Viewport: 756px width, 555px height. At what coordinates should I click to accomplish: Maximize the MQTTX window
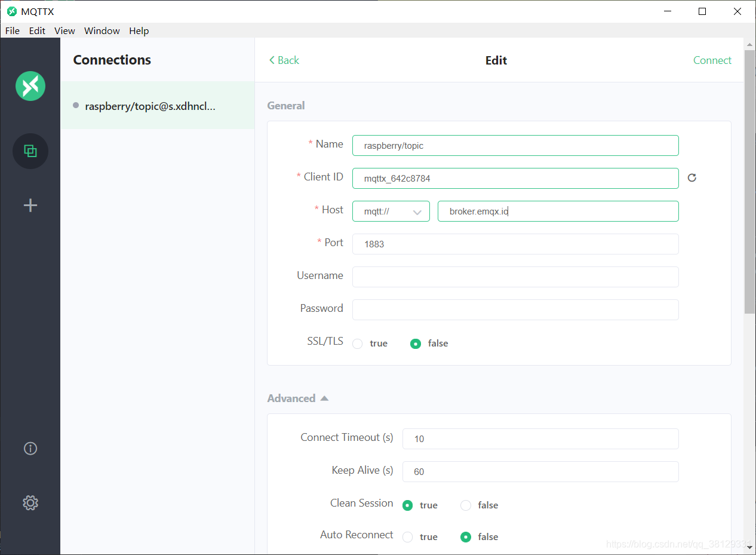click(702, 11)
